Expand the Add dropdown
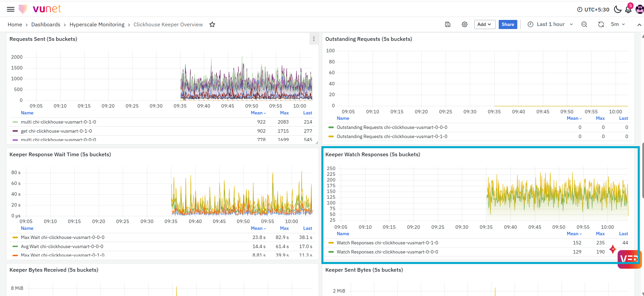This screenshot has width=644, height=296. pos(485,24)
